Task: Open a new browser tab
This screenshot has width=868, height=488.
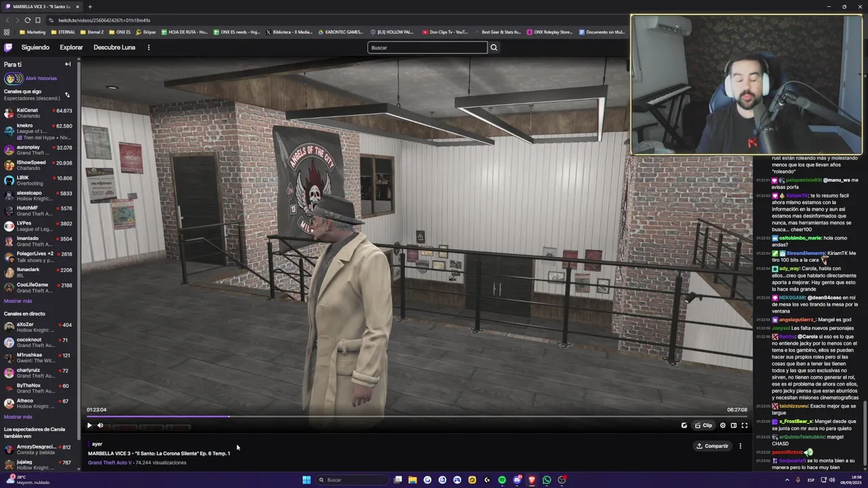Action: coord(90,7)
